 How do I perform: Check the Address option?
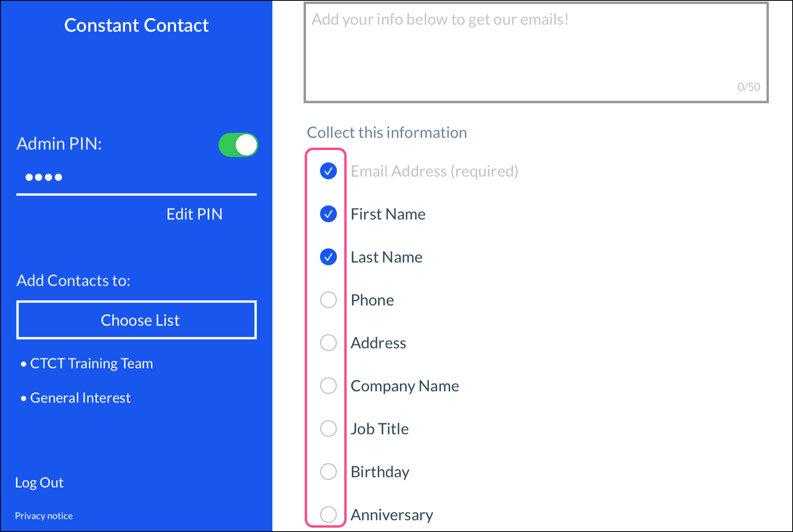(x=328, y=343)
